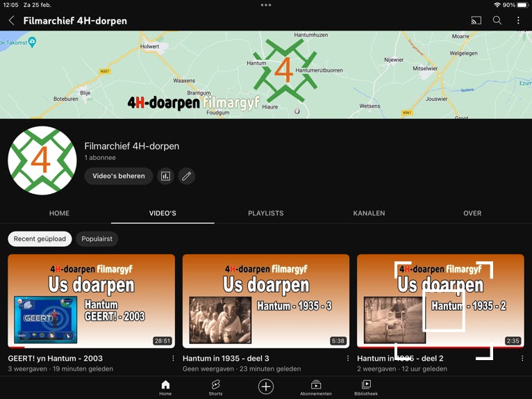Tap the Filmarchief 4H-dorpen channel avatar
Image resolution: width=532 pixels, height=399 pixels.
(x=42, y=161)
